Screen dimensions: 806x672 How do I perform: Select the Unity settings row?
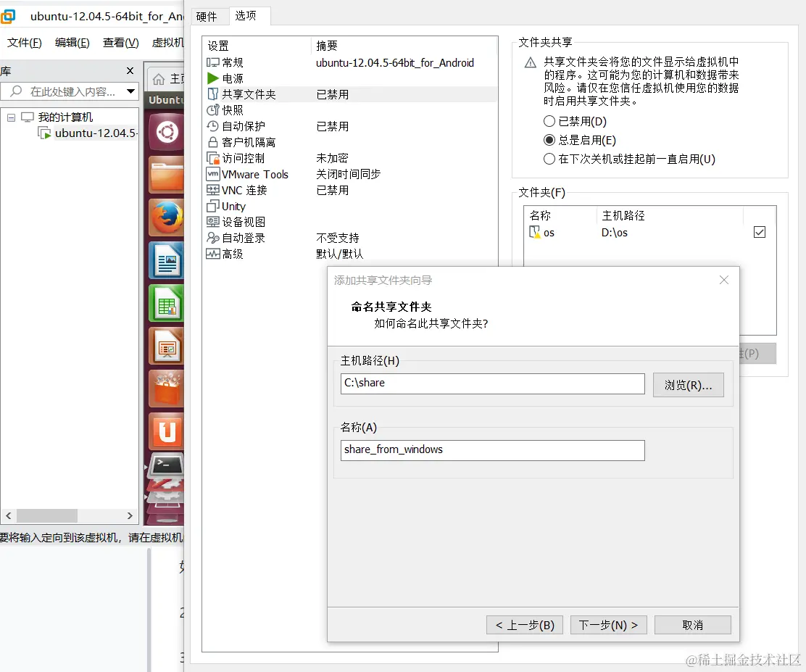point(350,206)
